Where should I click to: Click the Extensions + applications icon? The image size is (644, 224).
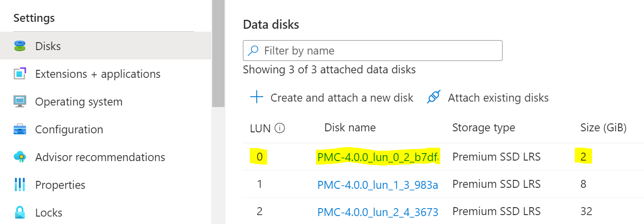pyautogui.click(x=19, y=74)
